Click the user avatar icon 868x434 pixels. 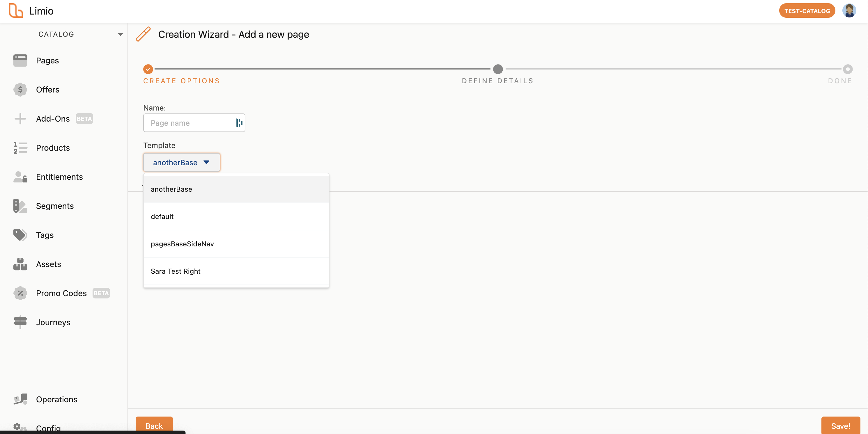[849, 11]
